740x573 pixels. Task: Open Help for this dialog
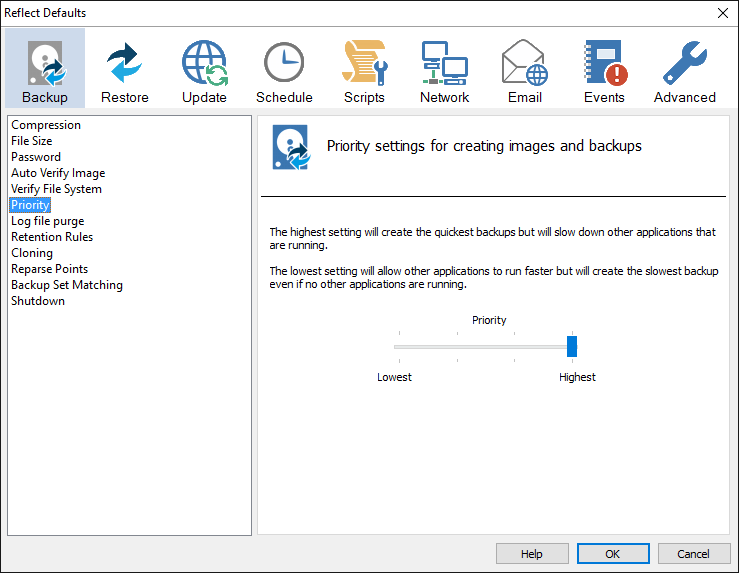pos(532,554)
